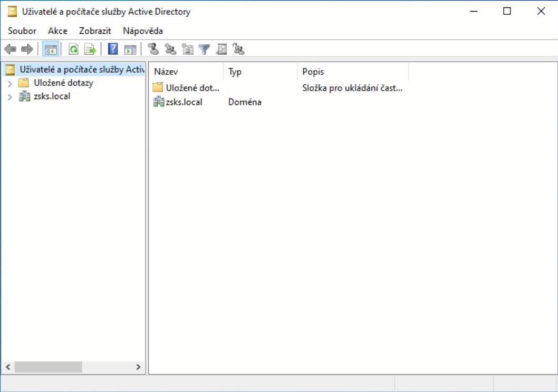Minimize the Active Directory window
The height and width of the screenshot is (392, 558).
474,12
